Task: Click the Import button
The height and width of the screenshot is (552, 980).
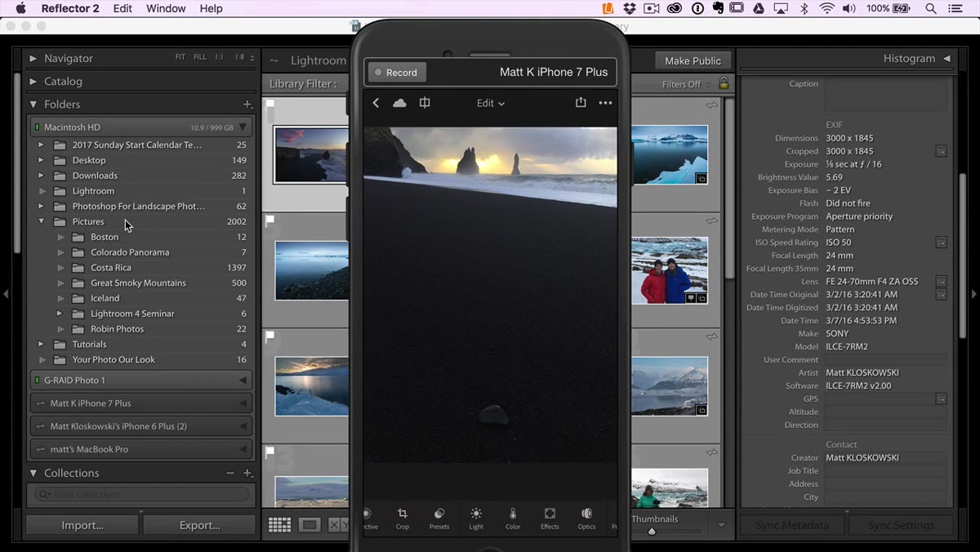Action: coord(82,525)
